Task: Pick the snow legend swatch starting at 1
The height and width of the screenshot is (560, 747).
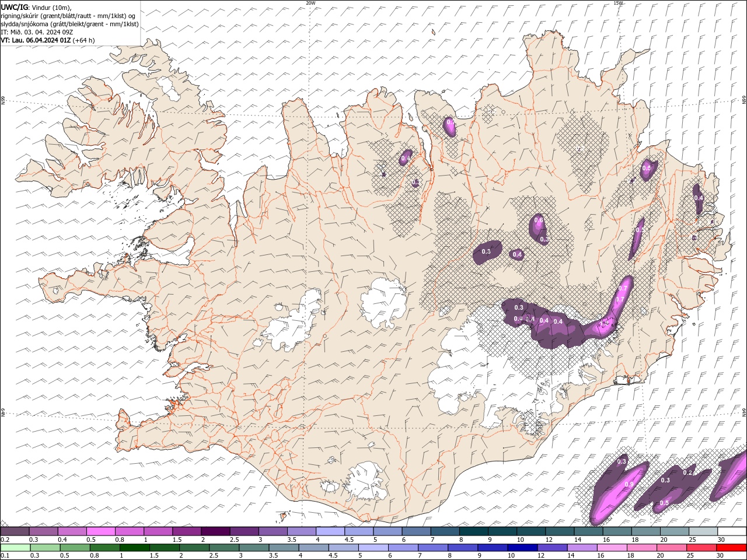Action: tap(158, 531)
